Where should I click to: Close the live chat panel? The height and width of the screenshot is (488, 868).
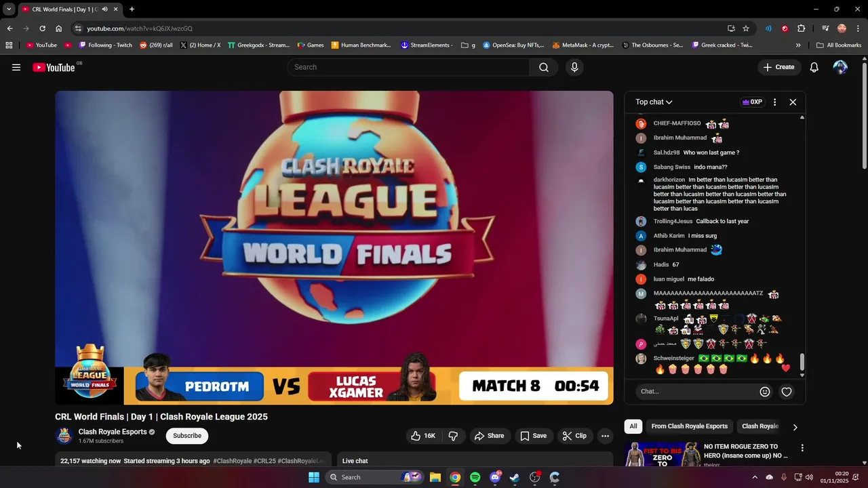[x=793, y=102]
